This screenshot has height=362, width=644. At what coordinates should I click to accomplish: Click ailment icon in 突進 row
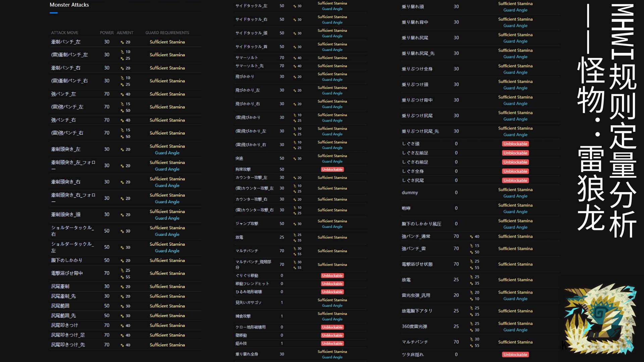coord(294,159)
